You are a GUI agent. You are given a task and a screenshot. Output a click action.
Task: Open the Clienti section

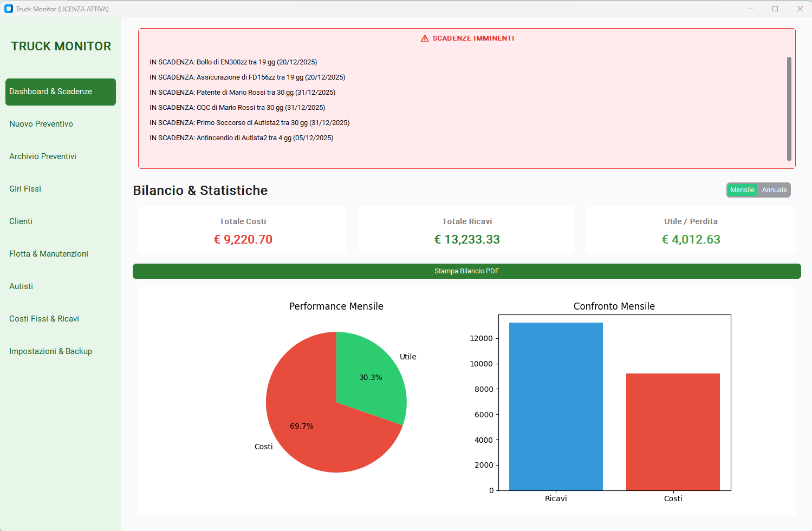[21, 221]
